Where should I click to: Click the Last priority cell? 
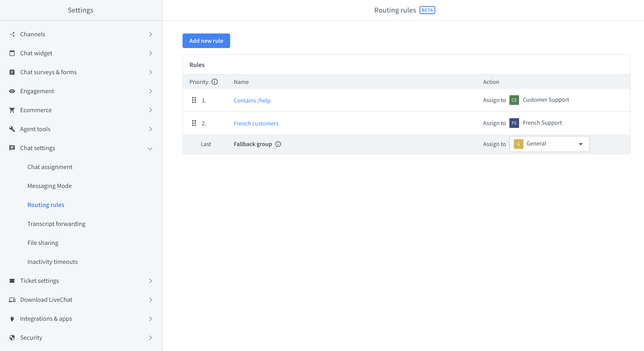(x=206, y=144)
